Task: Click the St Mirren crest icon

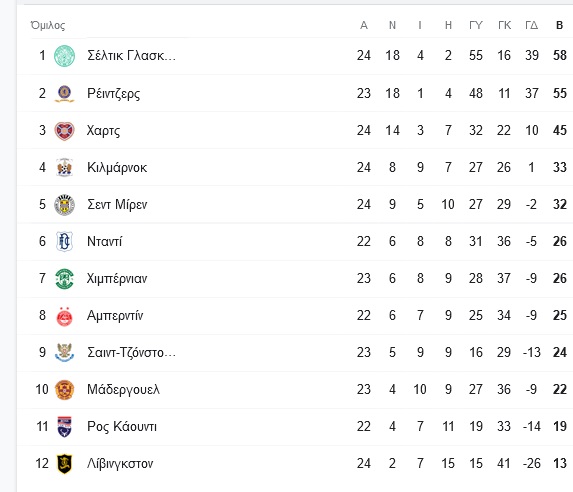Action: [64, 204]
